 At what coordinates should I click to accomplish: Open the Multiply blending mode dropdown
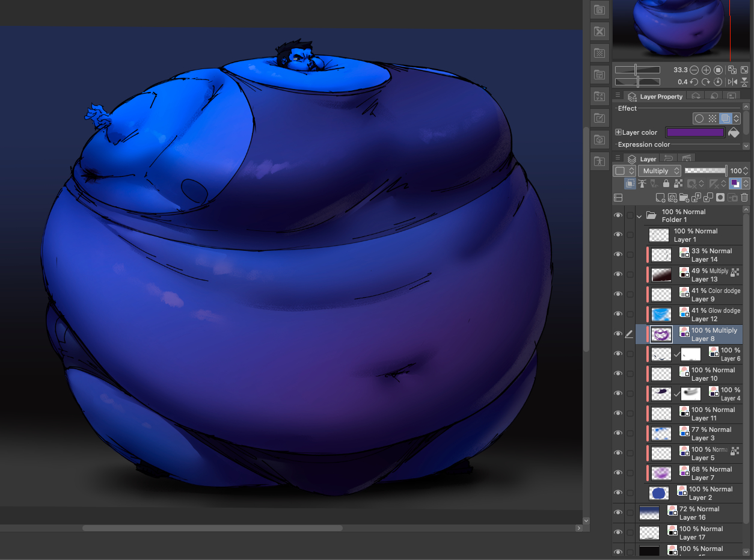pos(660,171)
